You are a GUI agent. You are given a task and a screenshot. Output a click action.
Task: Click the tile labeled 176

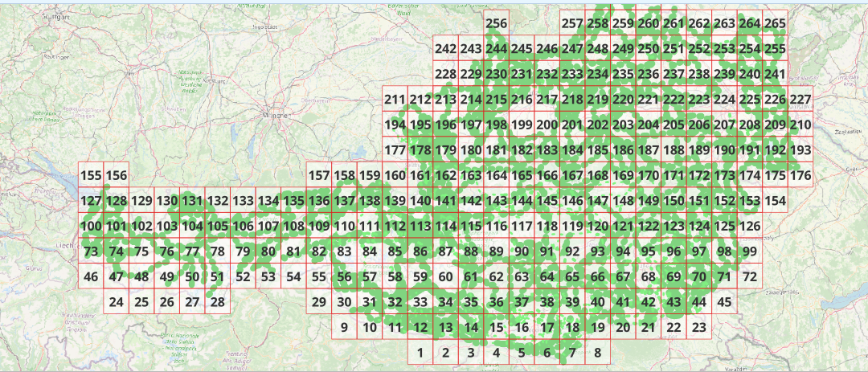click(x=800, y=176)
